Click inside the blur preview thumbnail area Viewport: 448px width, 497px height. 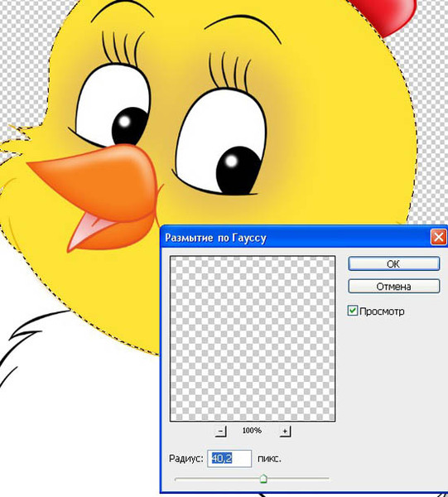(x=253, y=339)
